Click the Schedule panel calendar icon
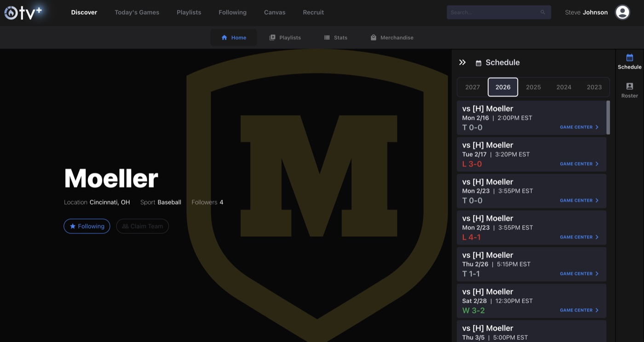 [478, 63]
